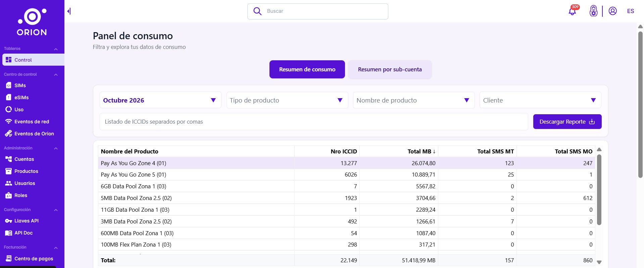Viewport: 644px width, 268px height.
Task: Click the Control dashboard icon
Action: click(x=9, y=60)
